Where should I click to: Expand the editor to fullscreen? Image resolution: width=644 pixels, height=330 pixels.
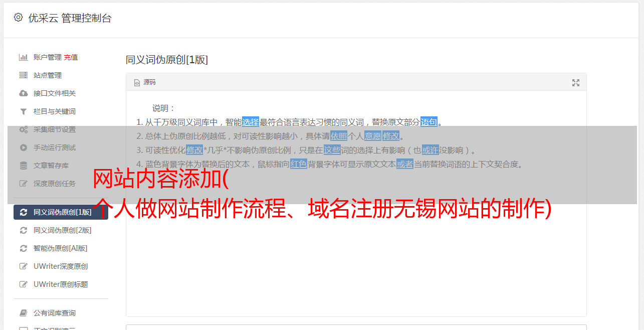(x=576, y=83)
